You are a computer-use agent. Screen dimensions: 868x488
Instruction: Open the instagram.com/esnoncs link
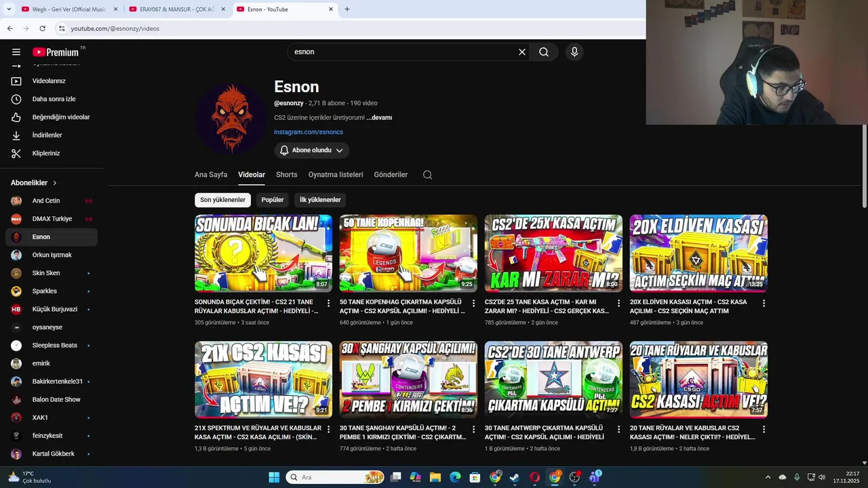tap(309, 132)
